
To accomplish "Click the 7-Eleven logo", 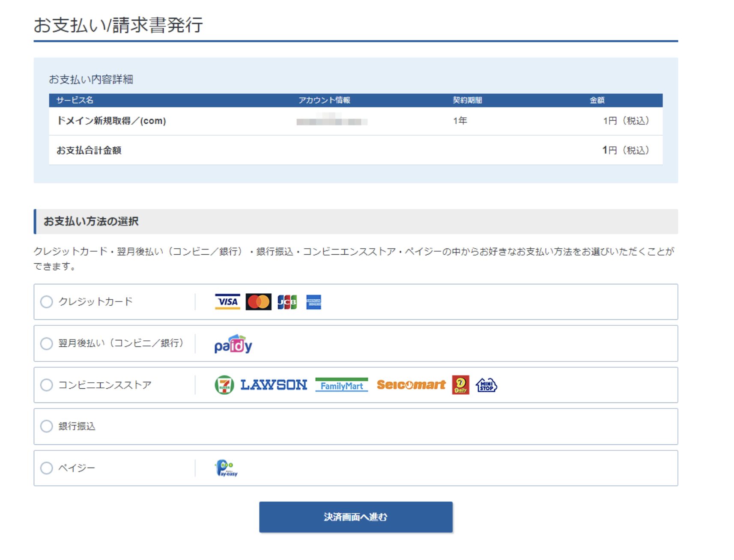I will coord(224,385).
